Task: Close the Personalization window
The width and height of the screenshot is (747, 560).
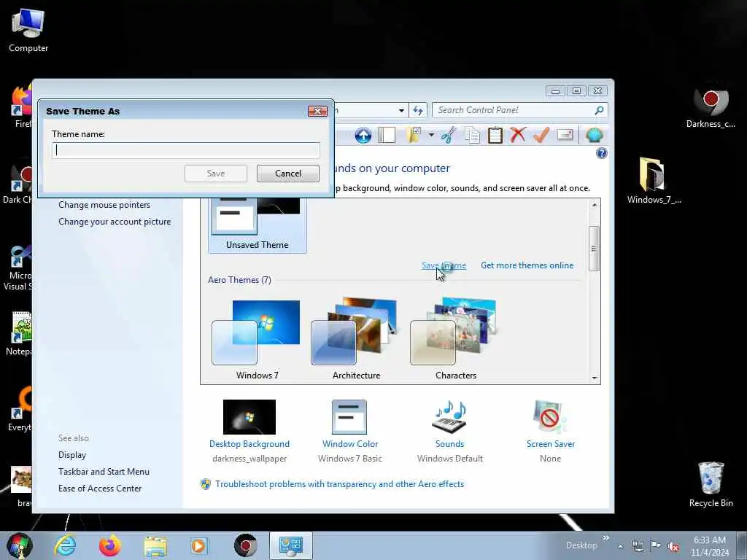Action: coord(597,90)
